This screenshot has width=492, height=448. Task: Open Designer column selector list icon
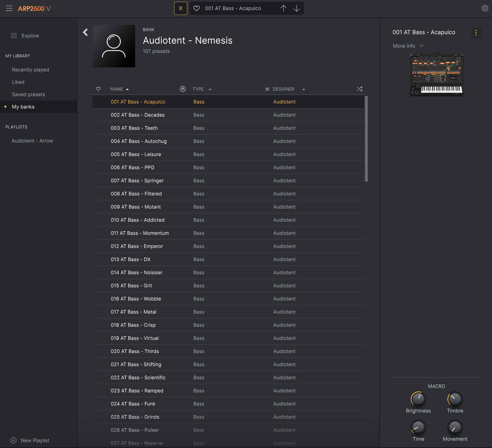[267, 89]
